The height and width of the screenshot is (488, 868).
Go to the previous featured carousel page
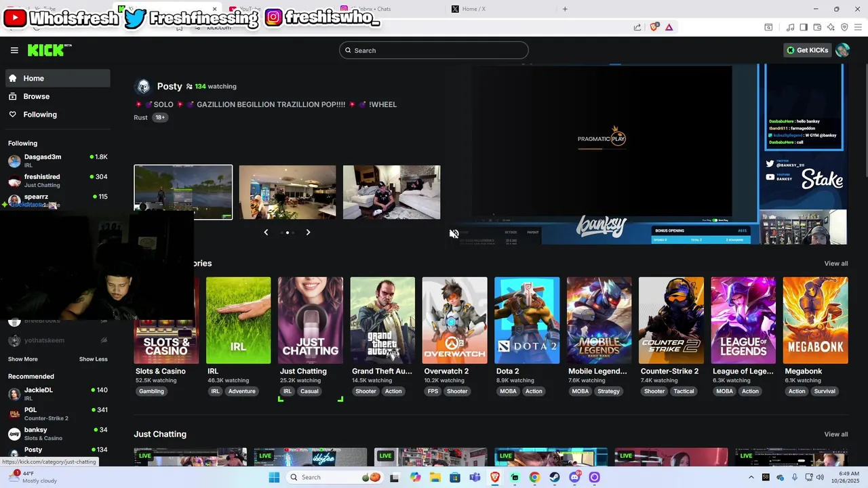(x=266, y=232)
